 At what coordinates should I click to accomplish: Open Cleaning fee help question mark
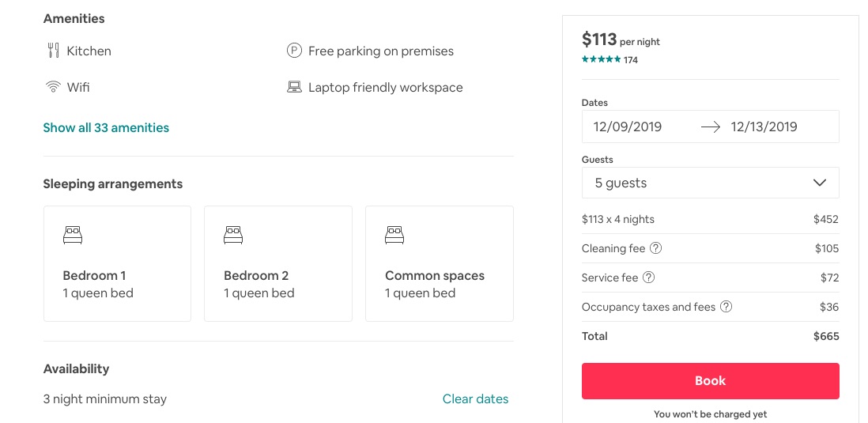pos(655,248)
